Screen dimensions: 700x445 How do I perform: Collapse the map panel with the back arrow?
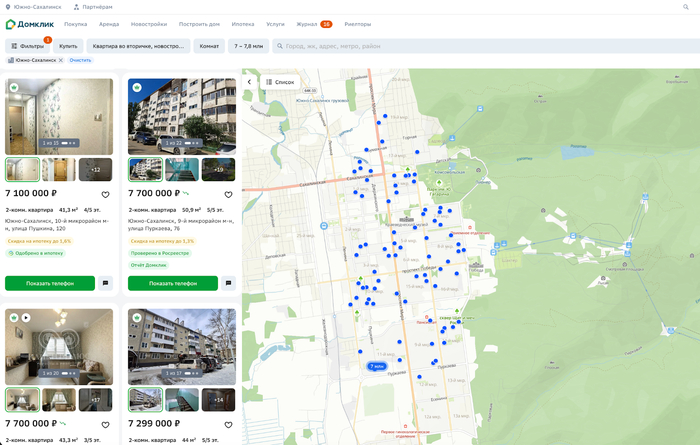[250, 82]
